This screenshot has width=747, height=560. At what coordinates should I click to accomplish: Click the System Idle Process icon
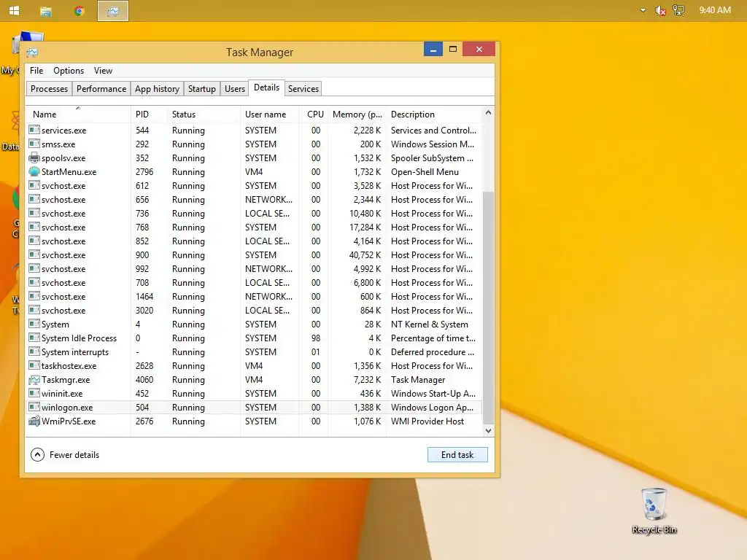(x=34, y=338)
